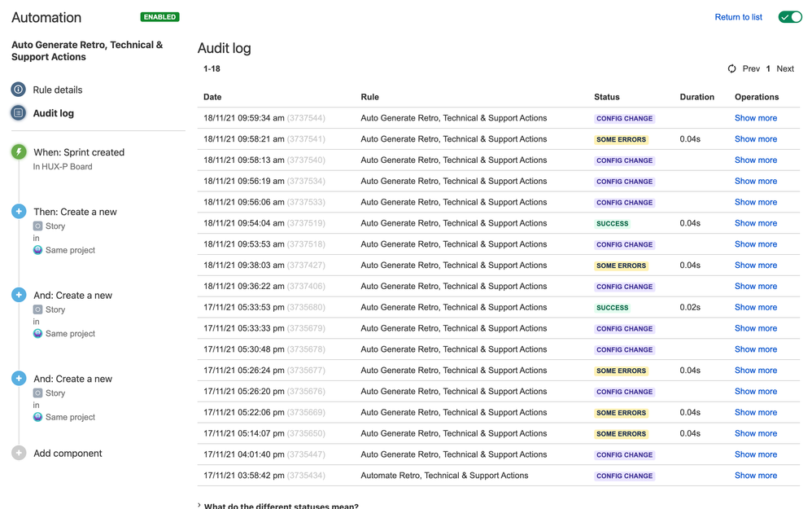
Task: Click the Date column header
Action: click(212, 97)
